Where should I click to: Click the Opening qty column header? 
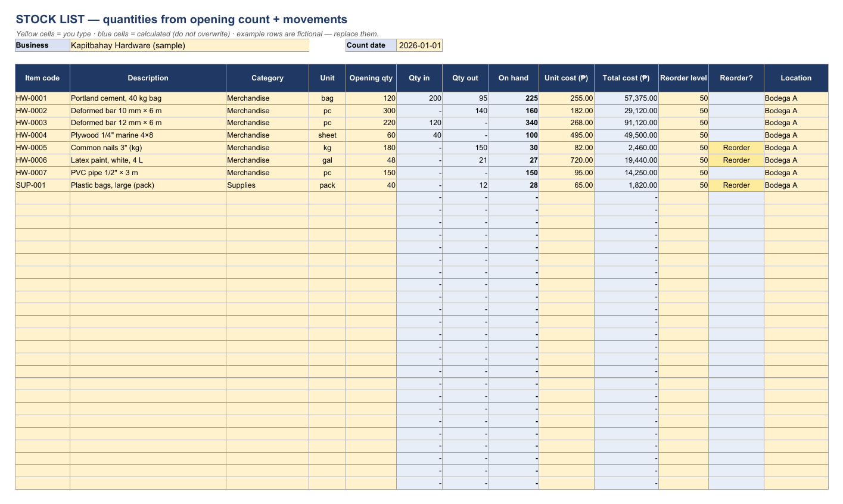click(x=371, y=78)
